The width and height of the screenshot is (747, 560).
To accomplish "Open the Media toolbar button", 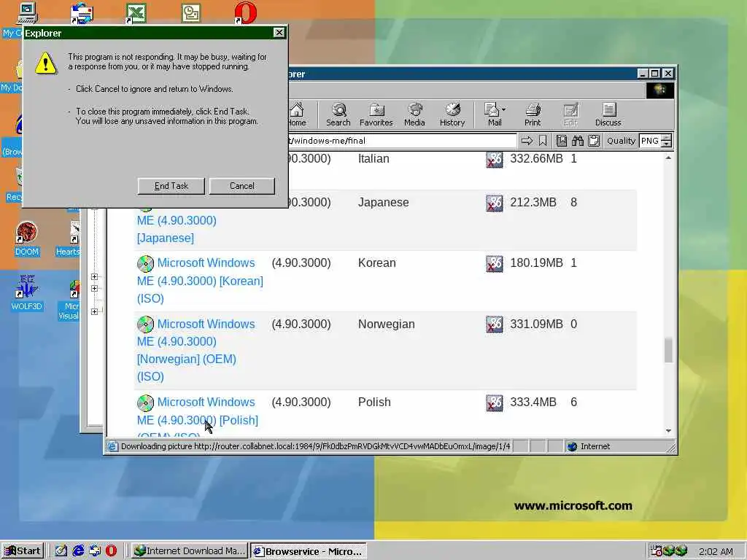I will click(x=414, y=114).
